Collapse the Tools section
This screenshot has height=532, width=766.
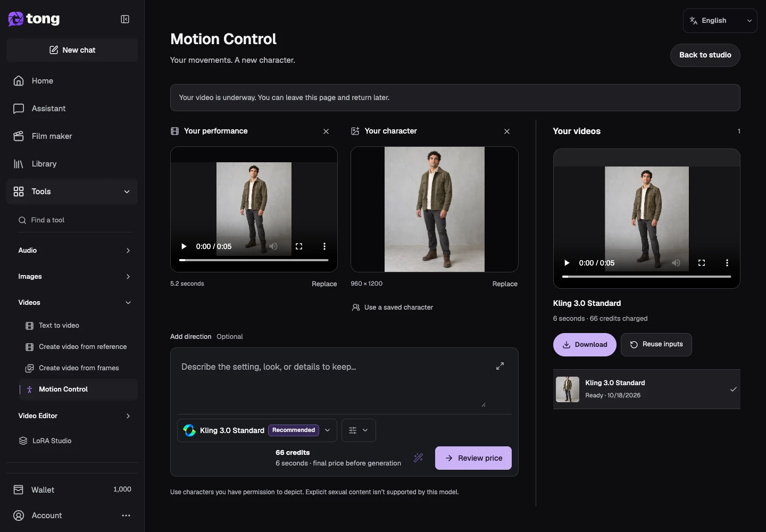coord(72,192)
